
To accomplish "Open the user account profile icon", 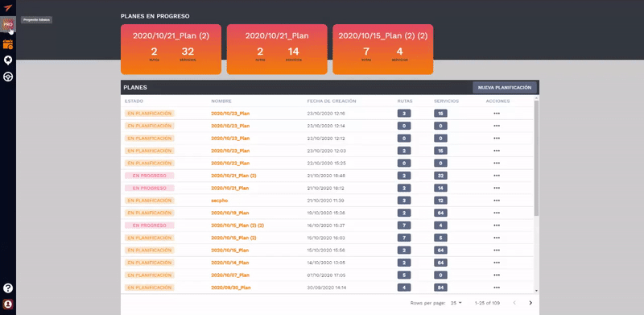I will pyautogui.click(x=8, y=305).
